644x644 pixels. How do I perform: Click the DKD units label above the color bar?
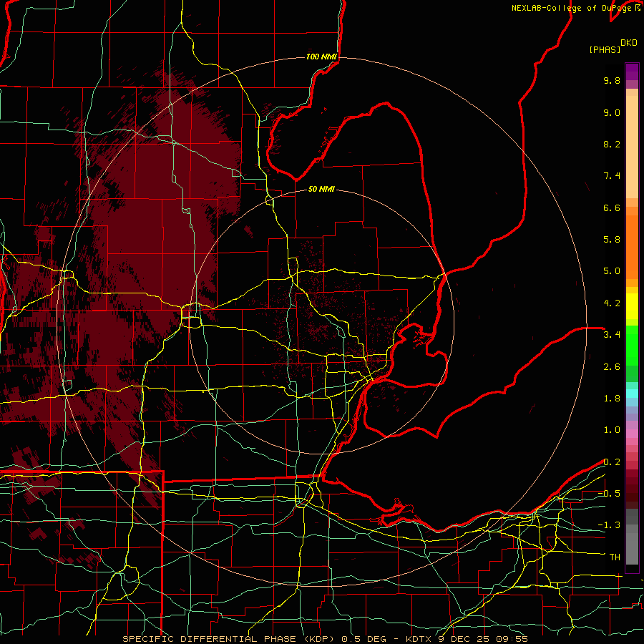click(x=629, y=43)
